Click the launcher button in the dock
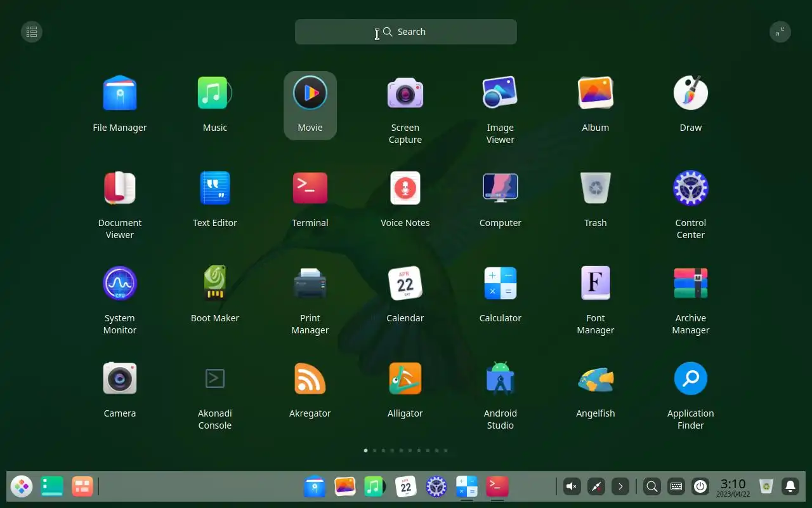The image size is (812, 508). click(x=22, y=487)
